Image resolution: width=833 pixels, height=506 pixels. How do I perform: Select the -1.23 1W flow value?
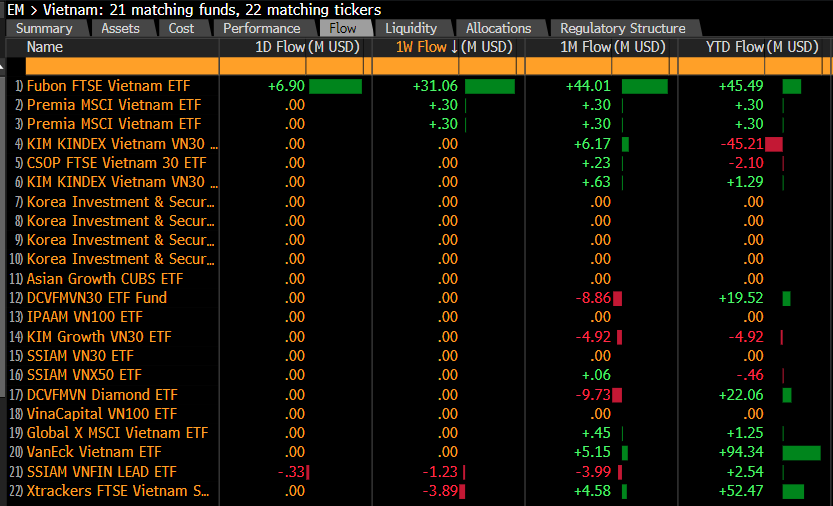pyautogui.click(x=440, y=471)
